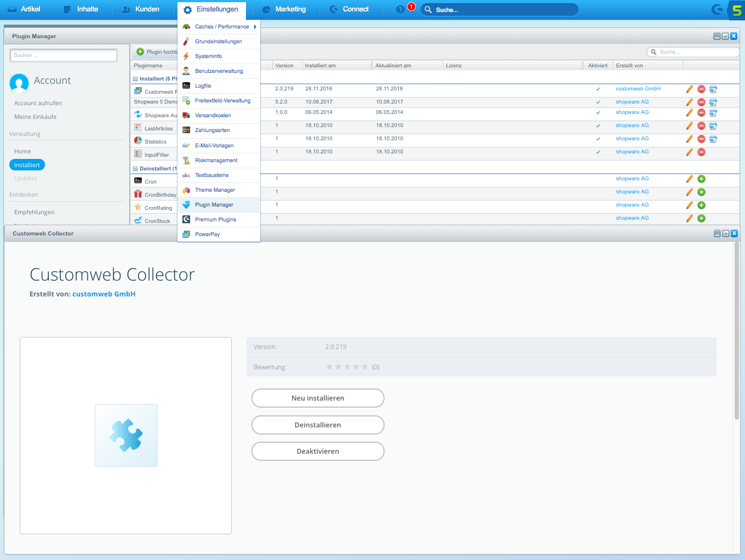
Task: Toggle activated checkmark in the Statistics row
Action: click(598, 139)
